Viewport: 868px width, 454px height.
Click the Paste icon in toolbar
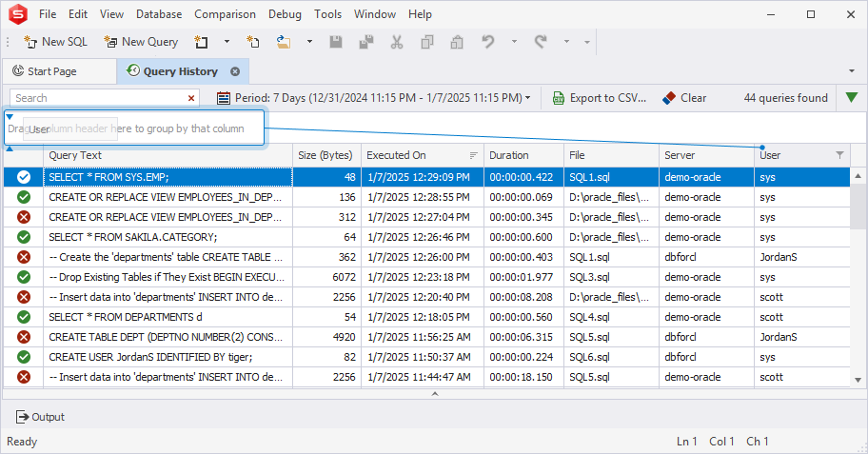(457, 42)
